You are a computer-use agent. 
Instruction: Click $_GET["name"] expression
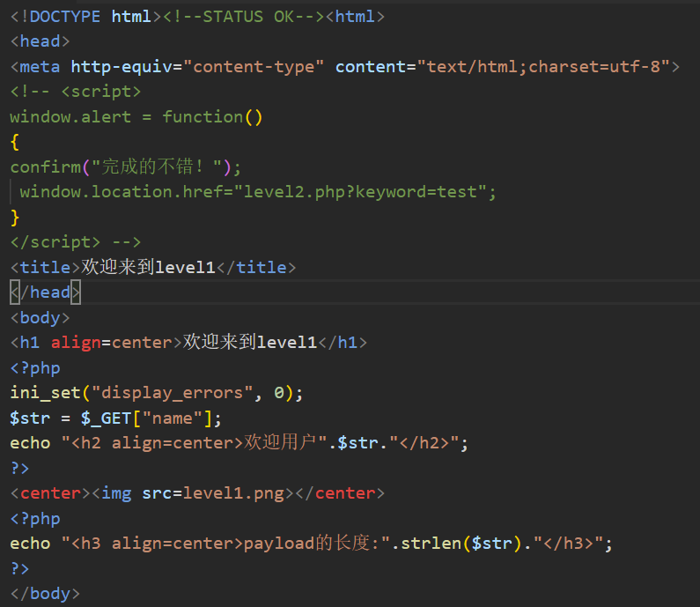[x=146, y=418]
